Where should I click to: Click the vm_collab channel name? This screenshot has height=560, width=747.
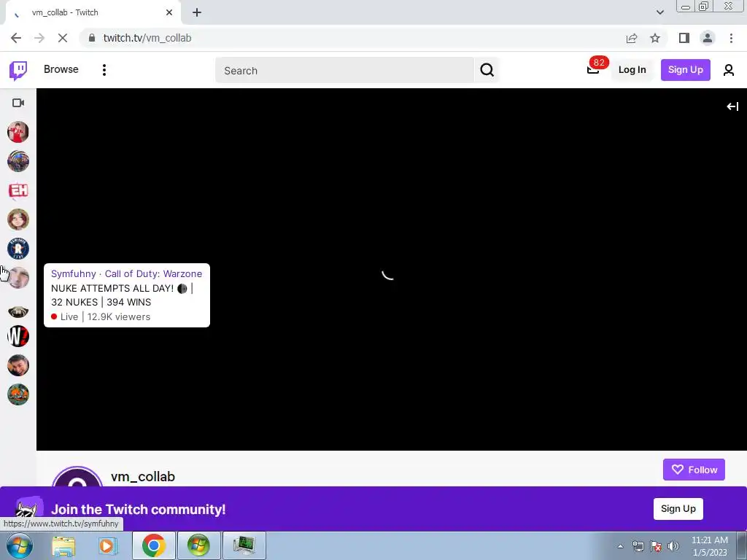coord(143,477)
